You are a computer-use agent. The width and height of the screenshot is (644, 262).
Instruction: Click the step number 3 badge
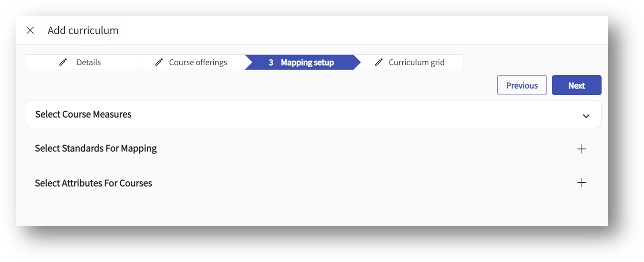point(271,63)
